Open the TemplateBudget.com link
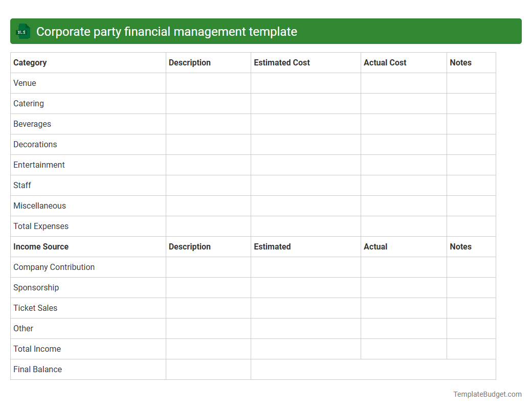Image resolution: width=532 pixels, height=409 pixels. [x=487, y=394]
